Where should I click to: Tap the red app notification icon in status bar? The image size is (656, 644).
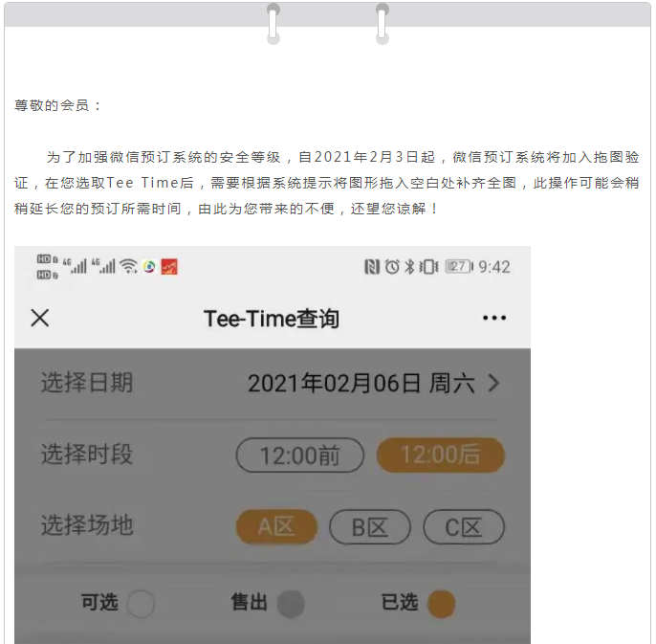(169, 267)
